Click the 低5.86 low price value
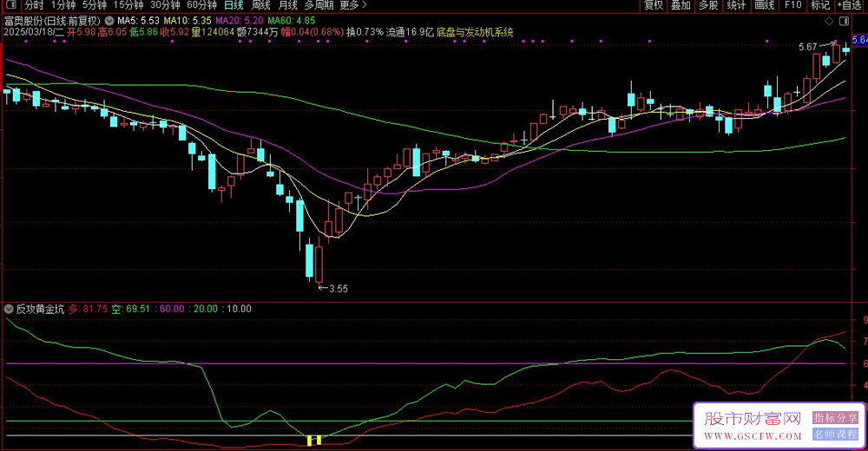Viewport: 868px width, 451px height. (143, 32)
